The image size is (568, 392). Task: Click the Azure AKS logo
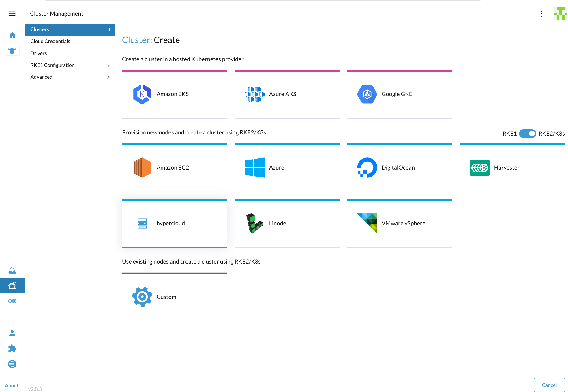tap(254, 94)
